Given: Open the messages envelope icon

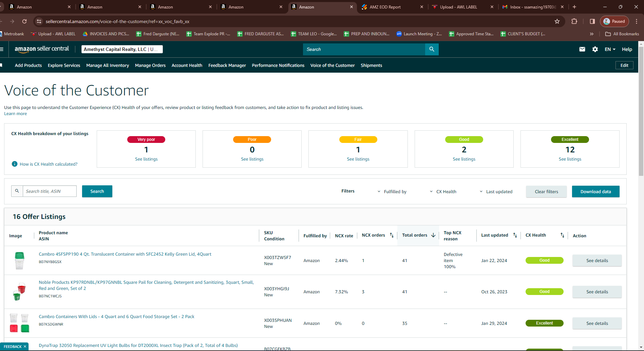Looking at the screenshot, I should click(x=582, y=49).
